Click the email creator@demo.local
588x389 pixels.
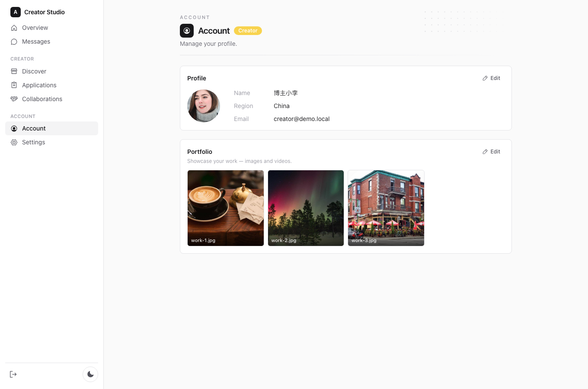click(301, 119)
